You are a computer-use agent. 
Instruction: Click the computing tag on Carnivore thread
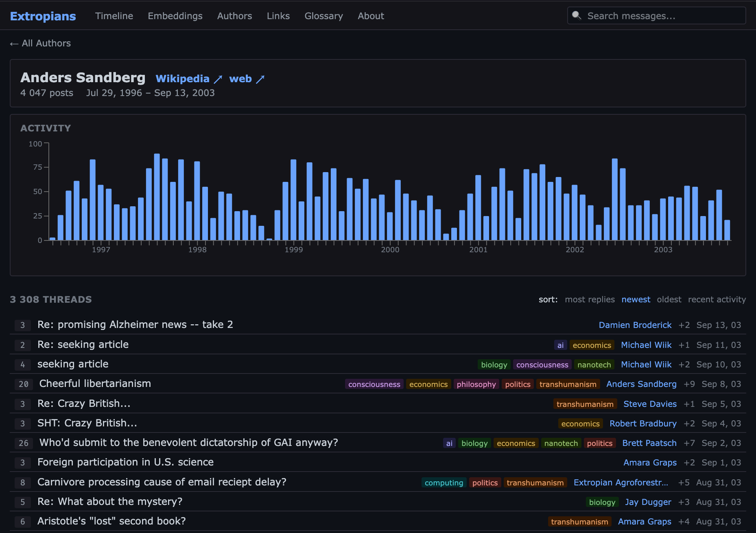(x=444, y=483)
